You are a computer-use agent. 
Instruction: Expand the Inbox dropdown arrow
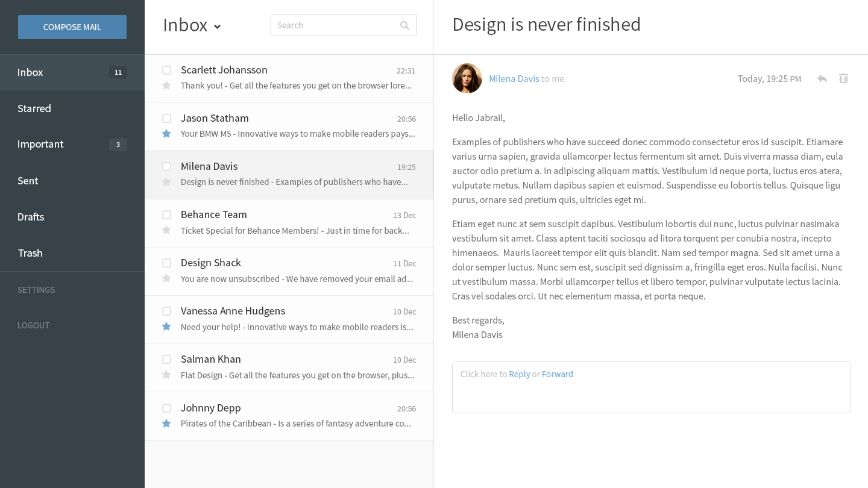point(218,27)
